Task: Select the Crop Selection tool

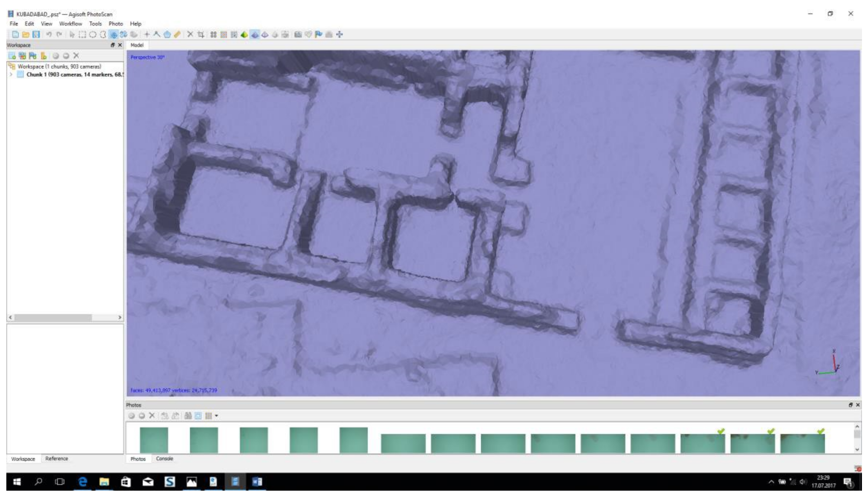Action: (201, 34)
